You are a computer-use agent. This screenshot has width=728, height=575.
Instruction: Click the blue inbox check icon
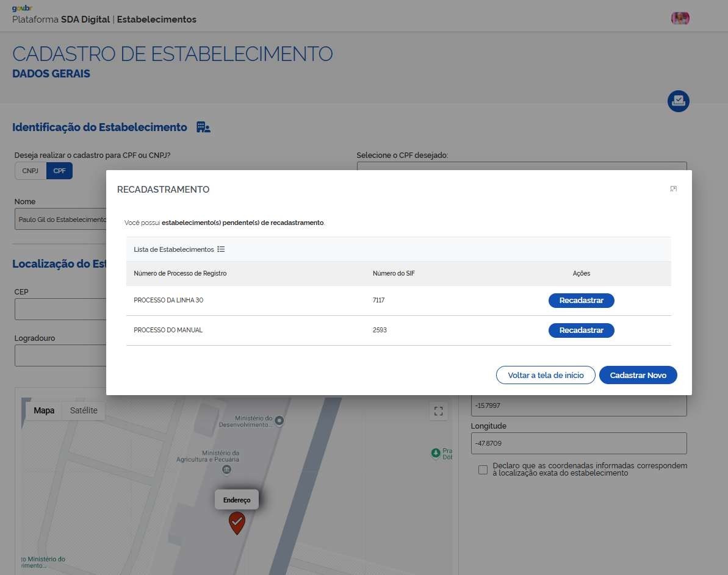(x=678, y=101)
